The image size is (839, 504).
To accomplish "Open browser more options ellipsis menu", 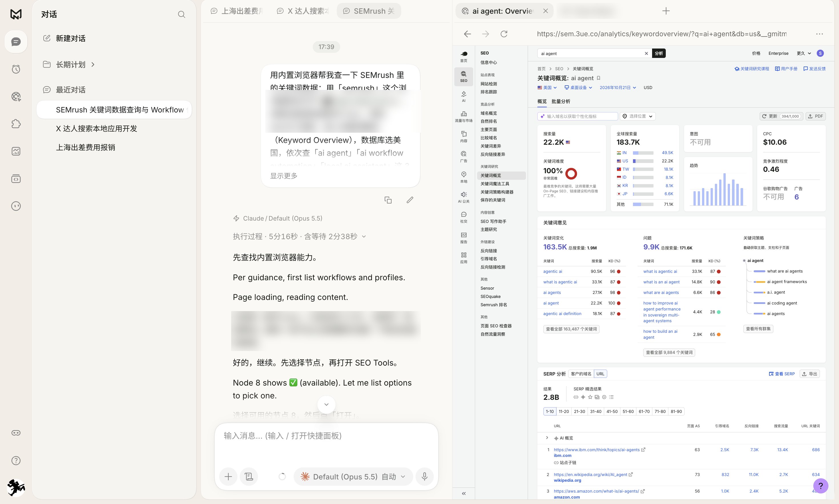I will pyautogui.click(x=819, y=34).
